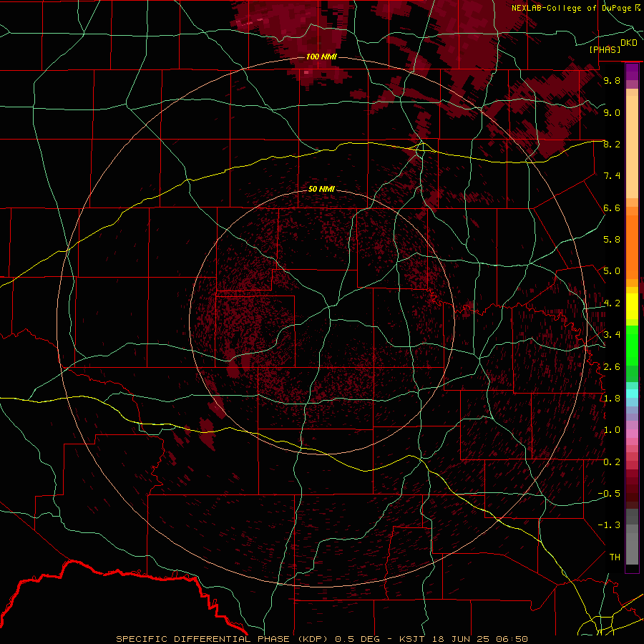Click the 5.8 color scale value
Screen dimensions: 644x644
click(x=612, y=240)
